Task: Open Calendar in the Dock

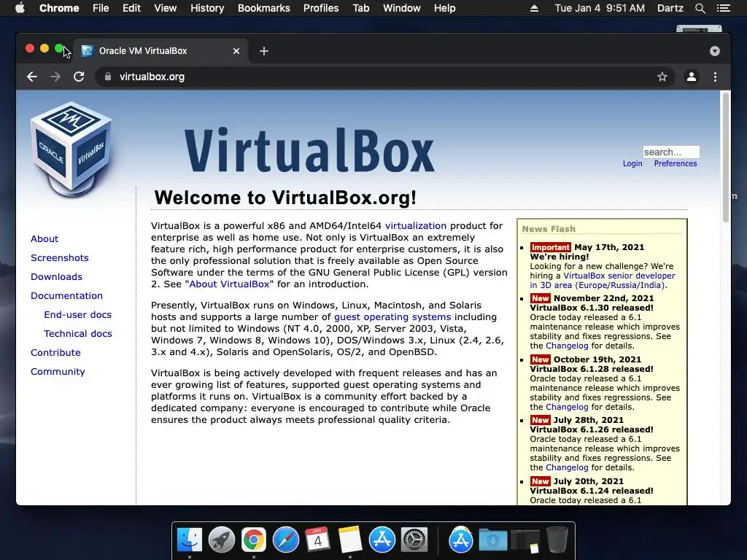Action: 318,540
